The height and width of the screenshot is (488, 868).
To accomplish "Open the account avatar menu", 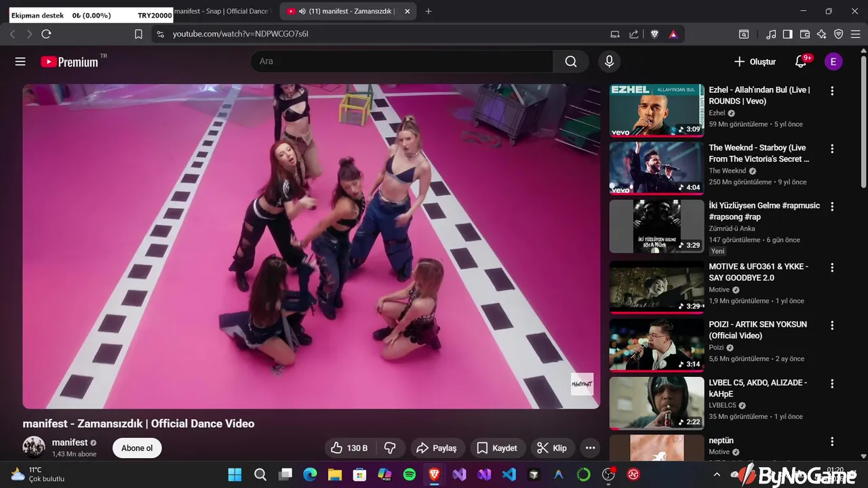I will coord(833,62).
